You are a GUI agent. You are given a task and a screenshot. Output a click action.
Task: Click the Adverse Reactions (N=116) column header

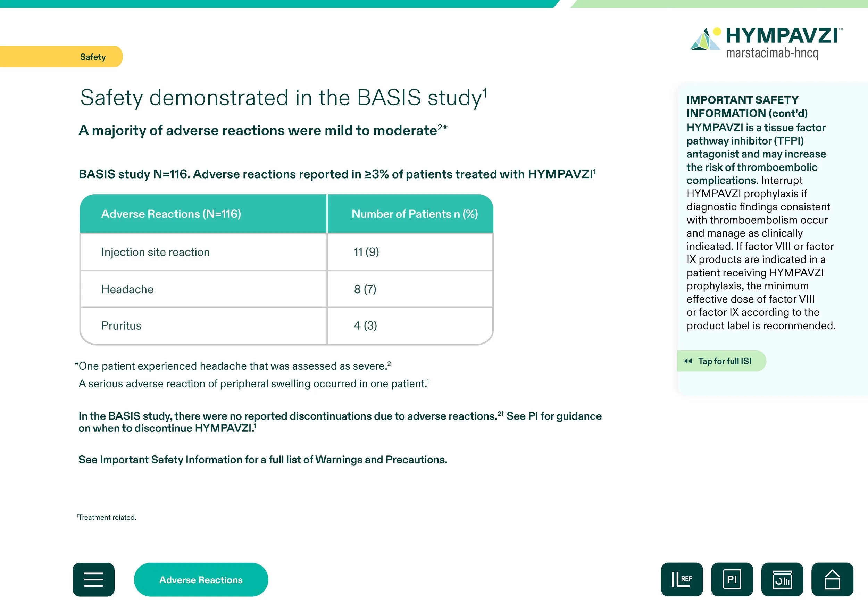pos(171,214)
